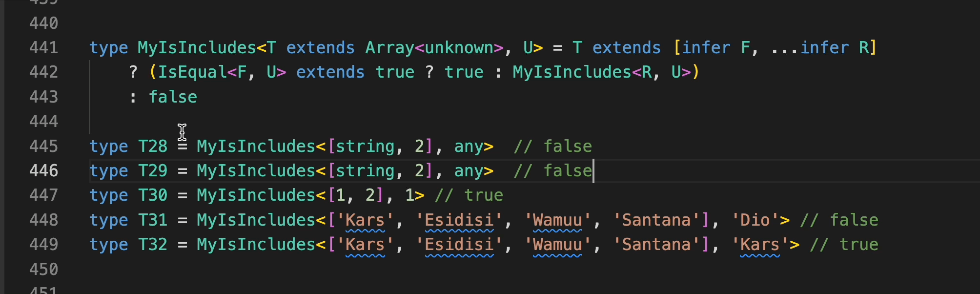The height and width of the screenshot is (294, 980).
Task: Click the 'Dio' string literal
Action: pos(755,220)
